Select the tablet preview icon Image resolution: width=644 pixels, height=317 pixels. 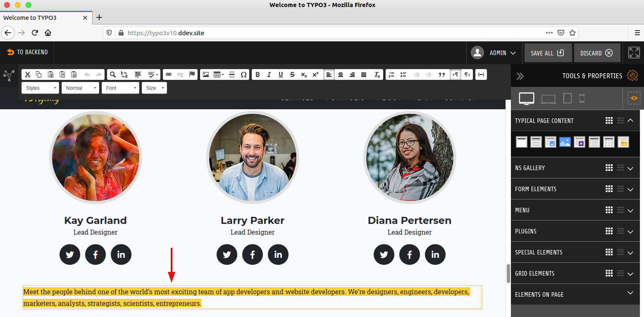(567, 98)
